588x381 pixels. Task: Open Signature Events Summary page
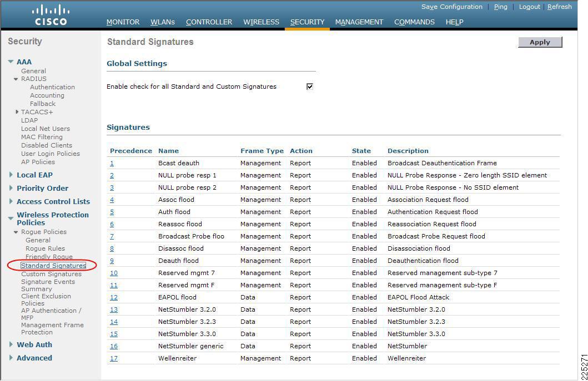click(x=48, y=286)
